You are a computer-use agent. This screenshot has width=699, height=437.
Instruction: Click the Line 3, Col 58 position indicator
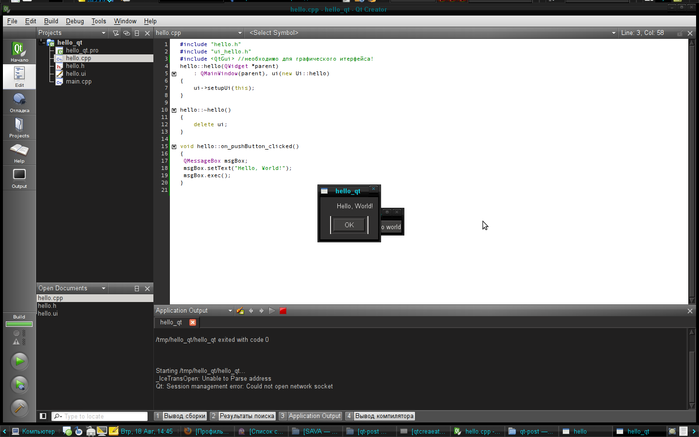coord(642,33)
